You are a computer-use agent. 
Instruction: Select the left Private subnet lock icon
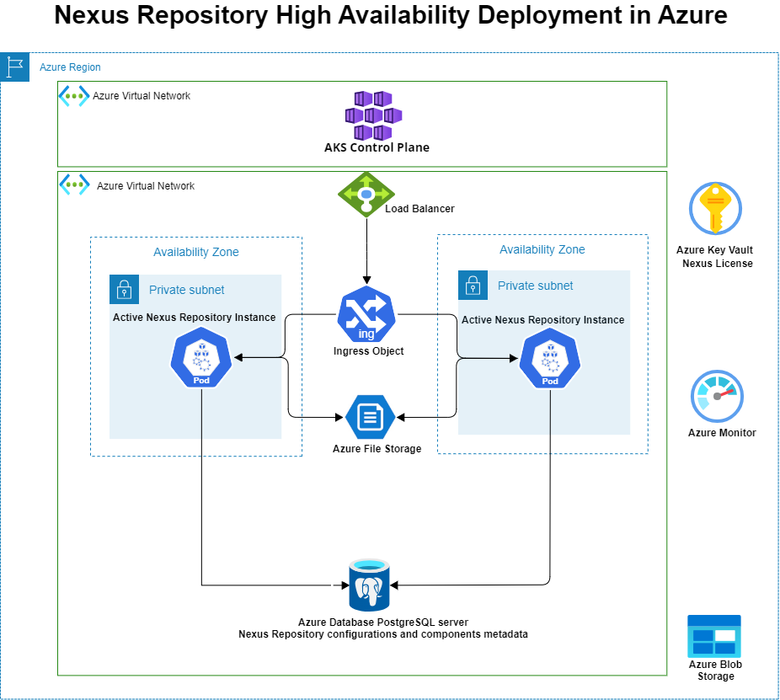[x=124, y=289]
